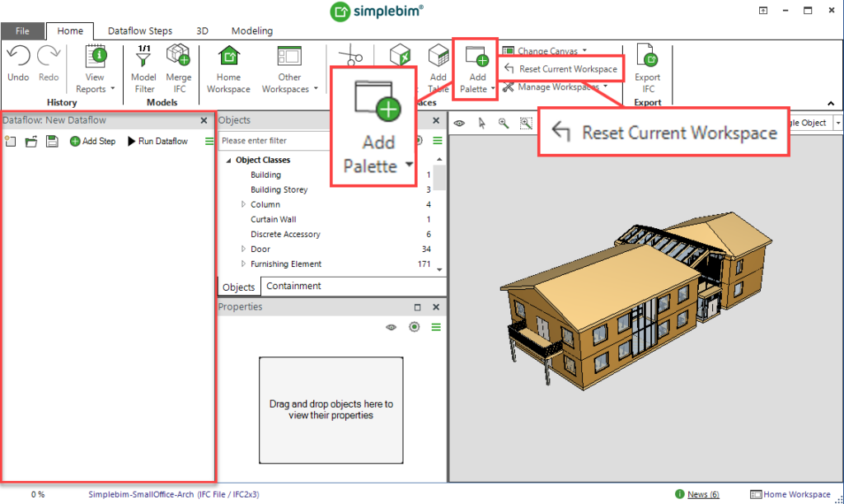Select Curtain Wall in the tree
The width and height of the screenshot is (844, 504).
(x=274, y=219)
